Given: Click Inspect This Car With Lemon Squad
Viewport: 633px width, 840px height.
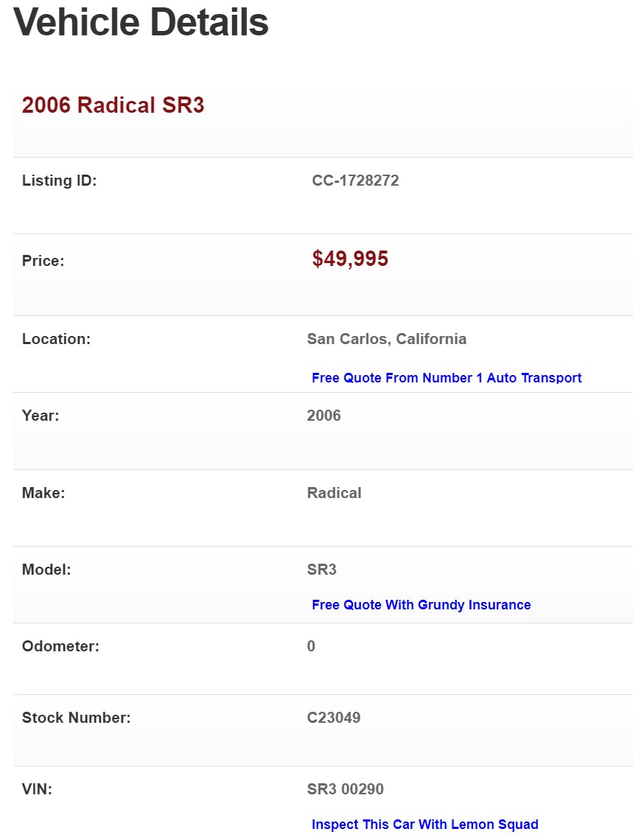Looking at the screenshot, I should pos(424,825).
